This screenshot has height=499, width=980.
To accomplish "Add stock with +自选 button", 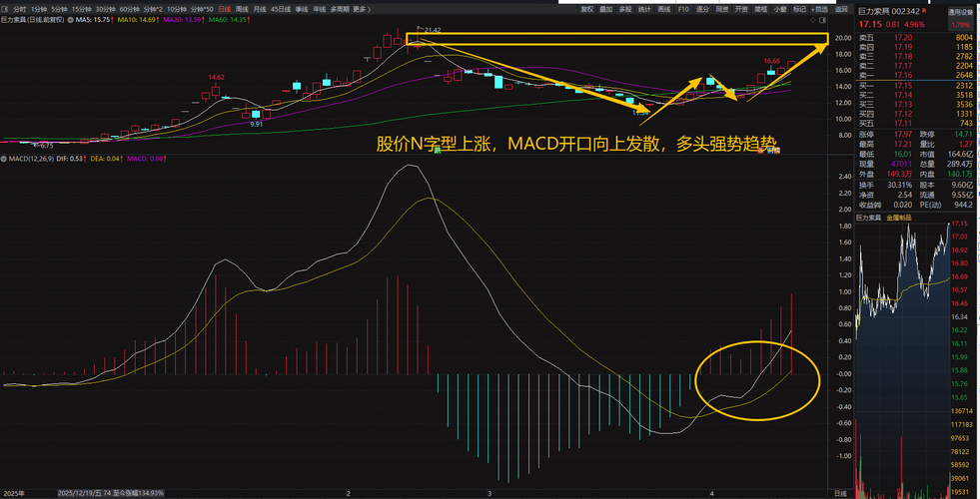I will pyautogui.click(x=819, y=9).
